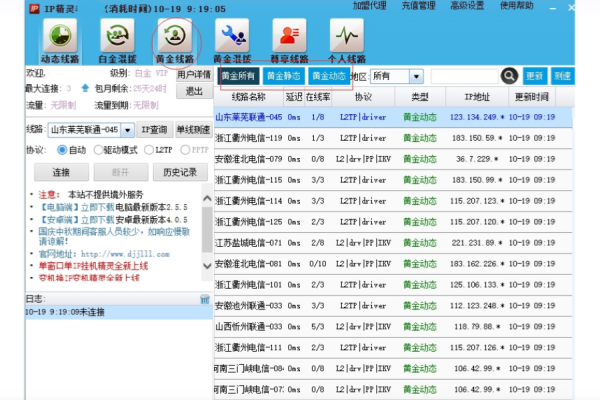Select the 浙江衢州电信-119 line row
Viewport: 600px width, 400px height.
point(250,138)
